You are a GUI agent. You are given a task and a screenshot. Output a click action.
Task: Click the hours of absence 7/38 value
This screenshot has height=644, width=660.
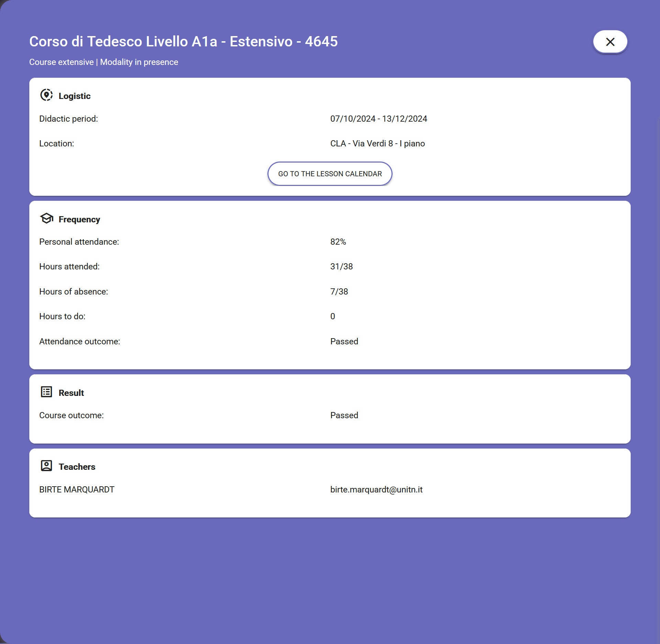pyautogui.click(x=339, y=291)
